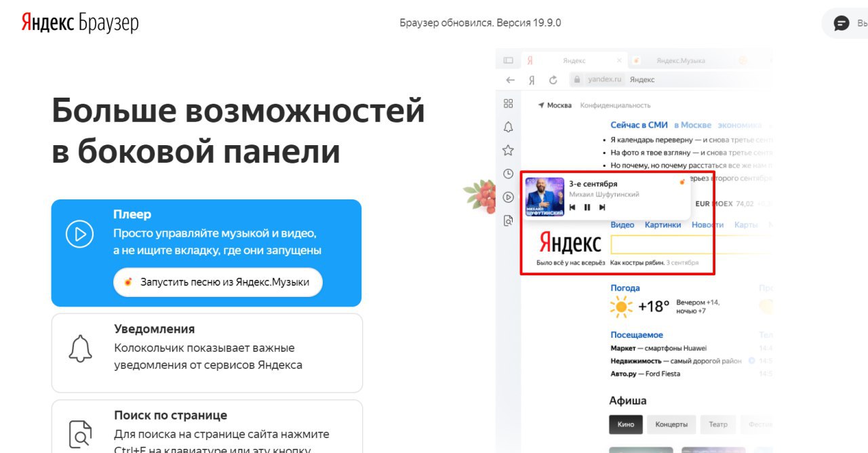Open the Видео link above search

[x=623, y=224]
